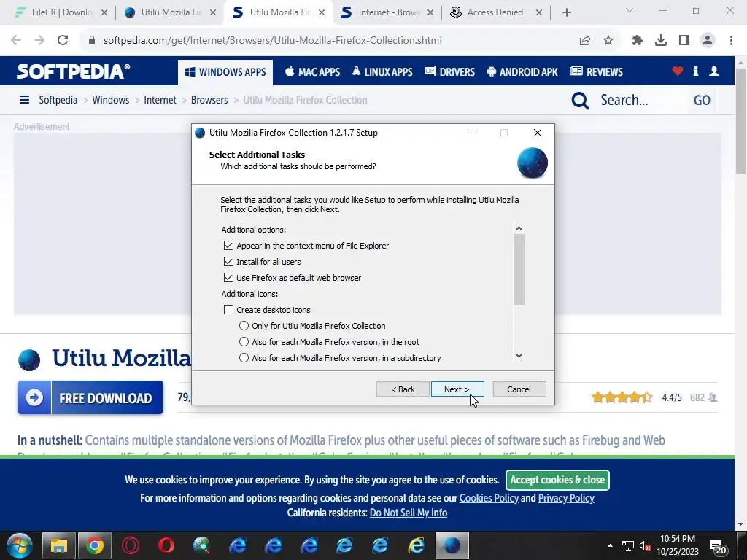Go back with the '< Back' button
The height and width of the screenshot is (560, 747).
coord(403,389)
